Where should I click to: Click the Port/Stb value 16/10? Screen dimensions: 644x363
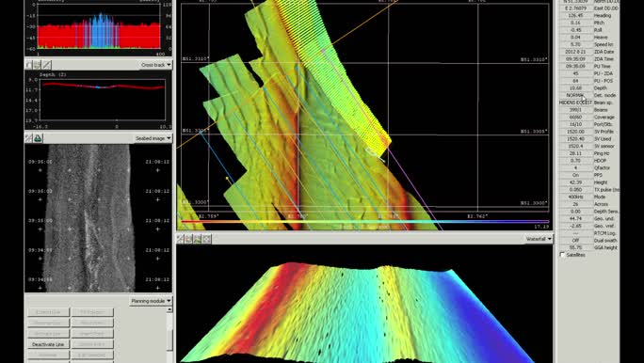tap(575, 124)
